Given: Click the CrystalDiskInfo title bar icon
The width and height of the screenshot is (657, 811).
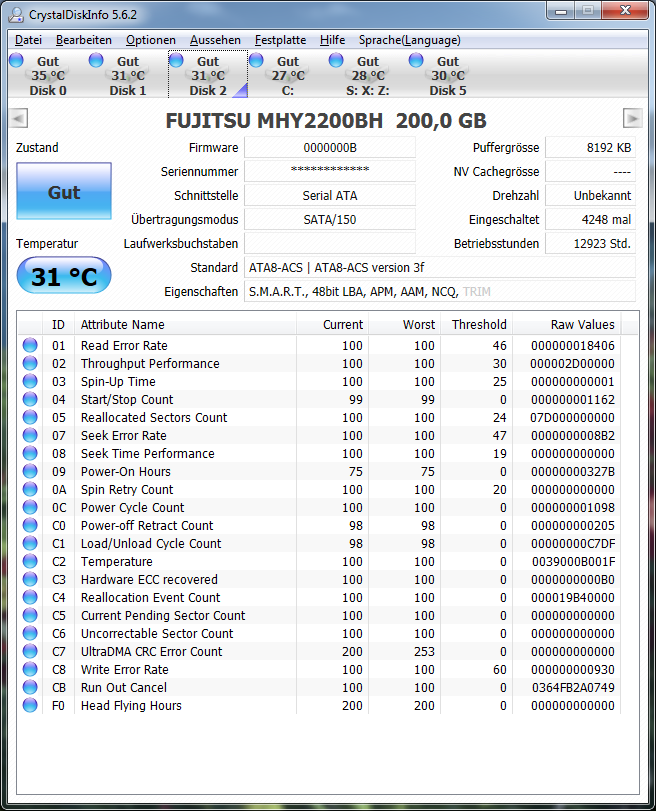Looking at the screenshot, I should pyautogui.click(x=17, y=14).
